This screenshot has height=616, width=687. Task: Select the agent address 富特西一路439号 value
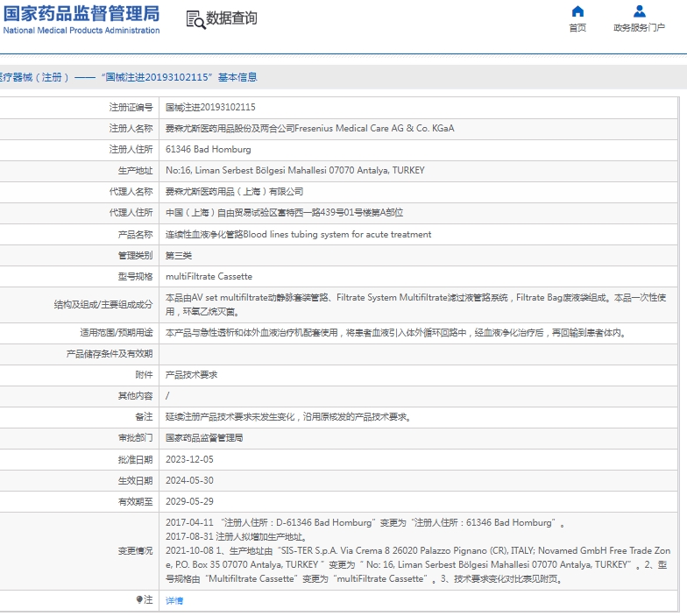coord(284,212)
